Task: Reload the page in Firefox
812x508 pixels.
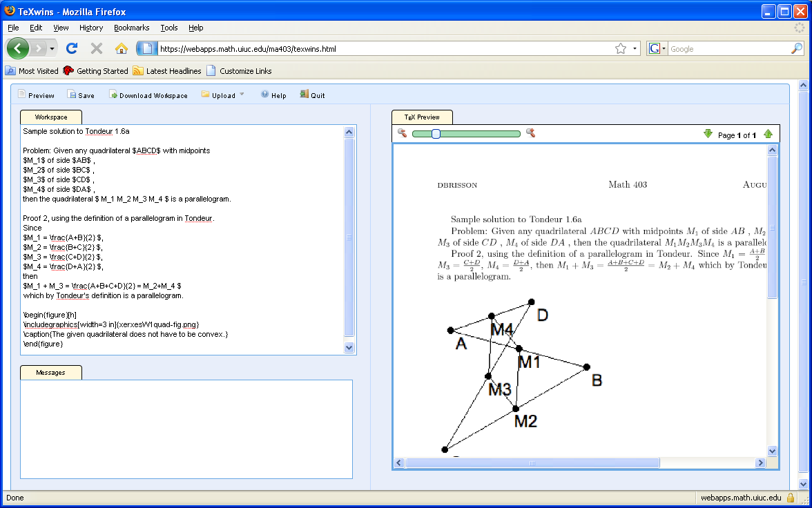Action: click(71, 48)
